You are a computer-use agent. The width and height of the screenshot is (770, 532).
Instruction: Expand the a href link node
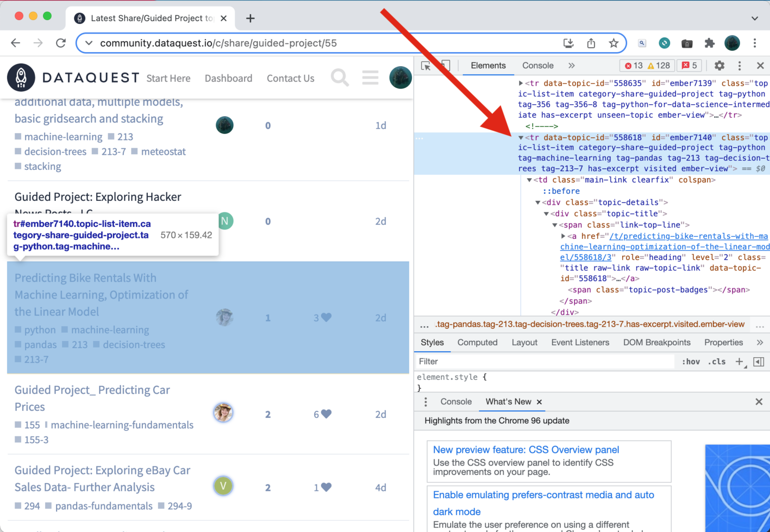tap(563, 236)
